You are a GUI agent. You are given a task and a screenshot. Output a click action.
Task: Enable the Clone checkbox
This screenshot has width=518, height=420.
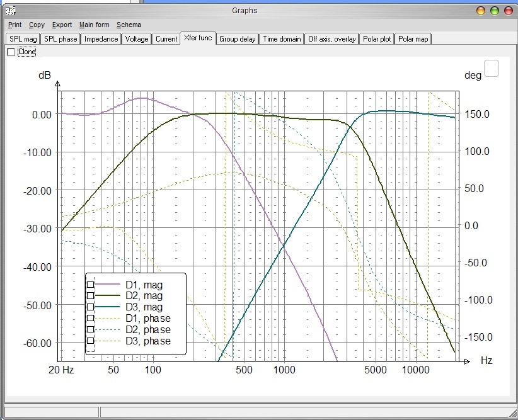tap(11, 52)
